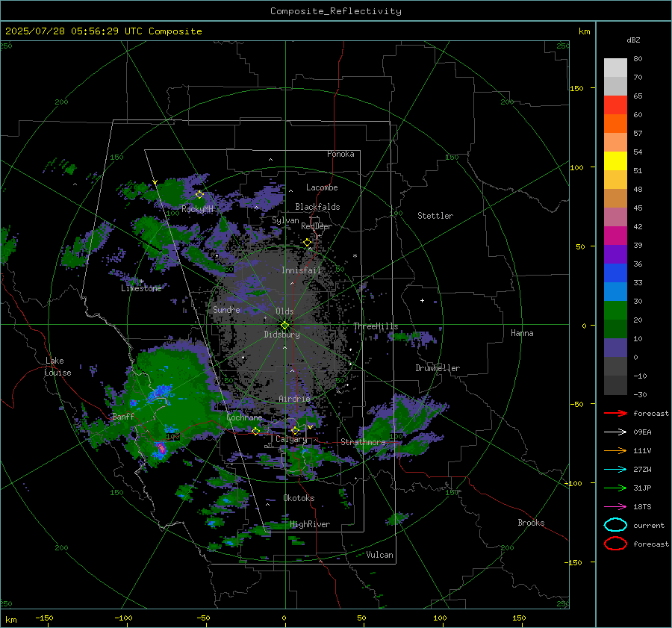Screen dimensions: 672x628
Task: Click the yellow diamond marker above Calgary
Action: point(295,430)
